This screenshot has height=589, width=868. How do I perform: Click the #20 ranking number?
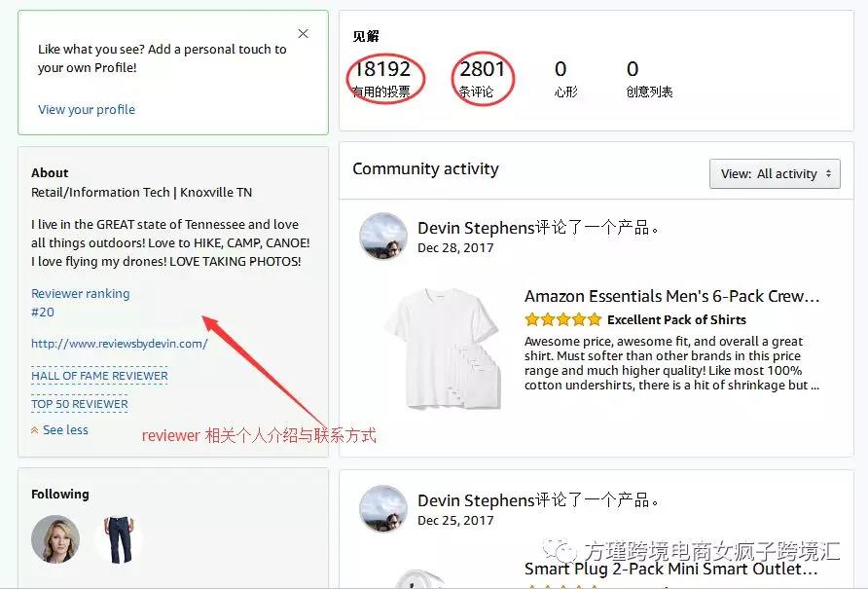point(43,312)
